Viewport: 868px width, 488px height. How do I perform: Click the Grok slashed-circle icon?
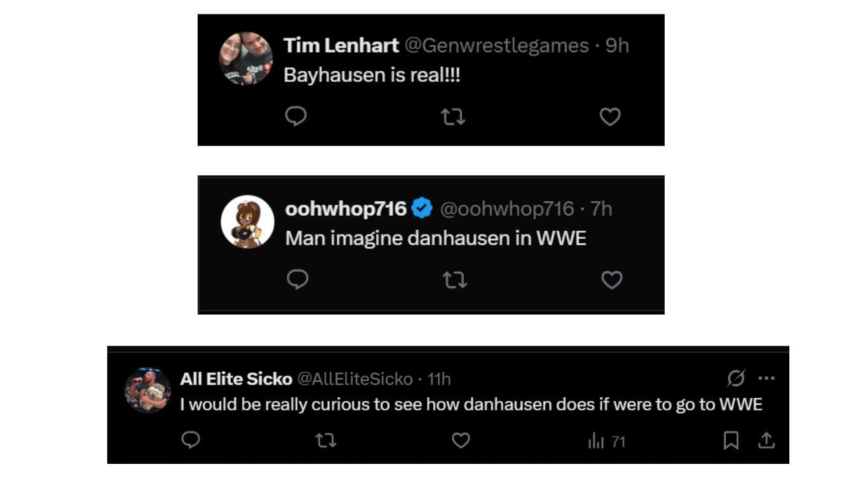736,379
